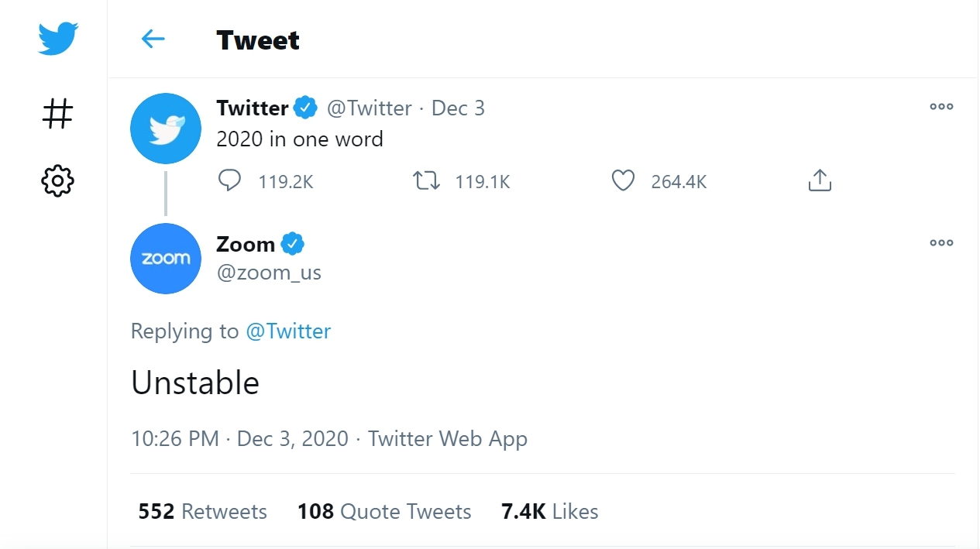This screenshot has height=549, width=980.
Task: Open Settings gear icon in sidebar
Action: (x=57, y=181)
